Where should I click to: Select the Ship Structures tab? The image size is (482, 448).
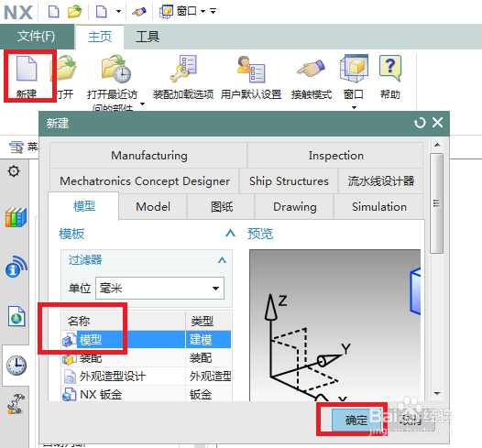tap(289, 181)
